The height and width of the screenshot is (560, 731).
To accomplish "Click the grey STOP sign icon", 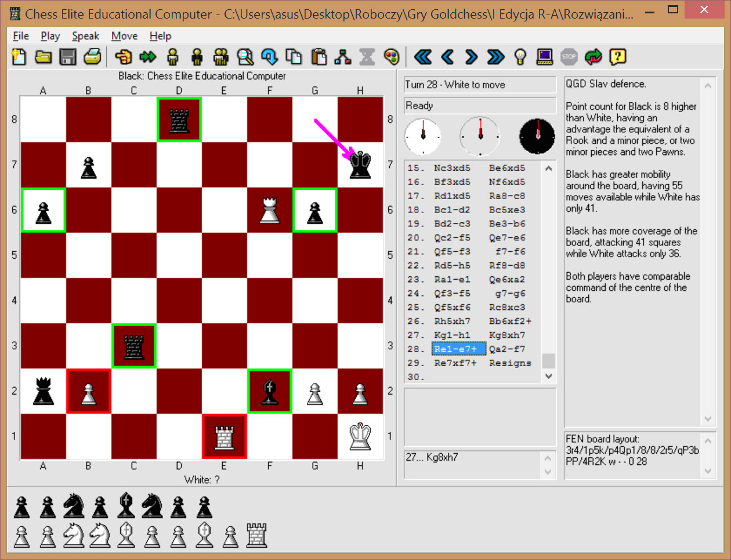I will tap(569, 57).
